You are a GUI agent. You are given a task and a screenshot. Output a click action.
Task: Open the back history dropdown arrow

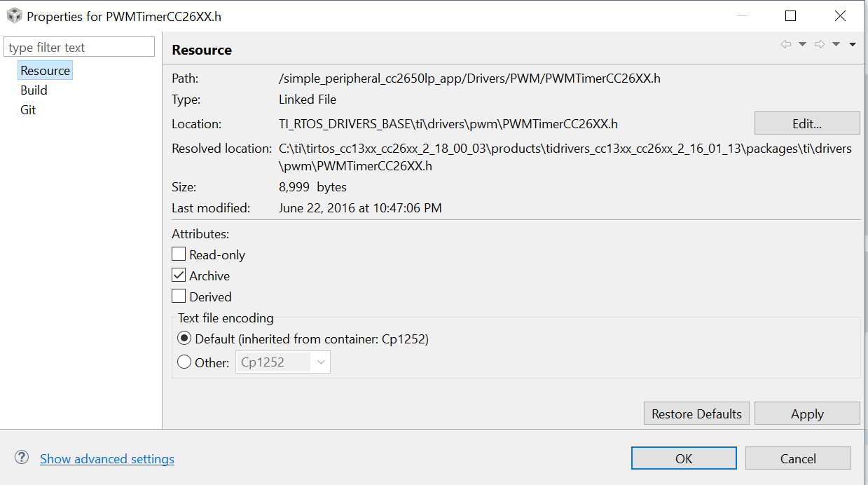coord(803,45)
